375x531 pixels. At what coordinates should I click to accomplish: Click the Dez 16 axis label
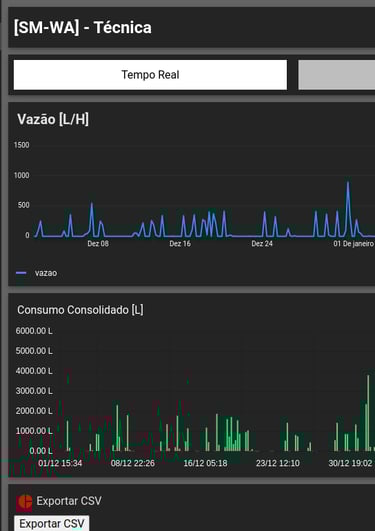tap(180, 243)
